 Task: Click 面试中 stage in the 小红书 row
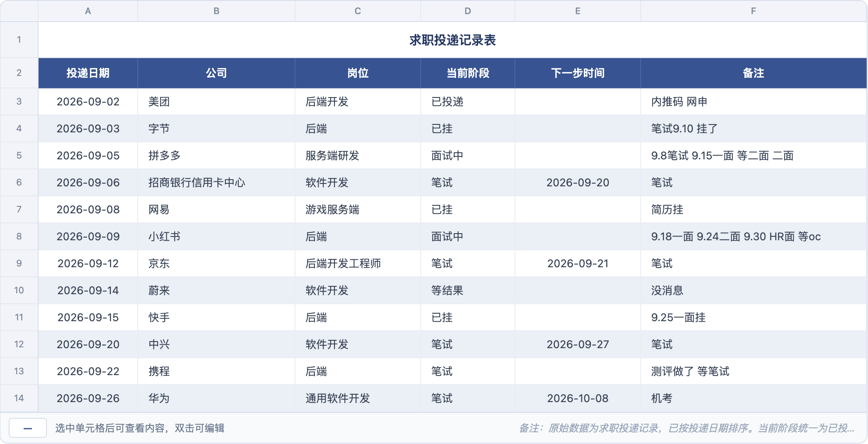coord(468,237)
